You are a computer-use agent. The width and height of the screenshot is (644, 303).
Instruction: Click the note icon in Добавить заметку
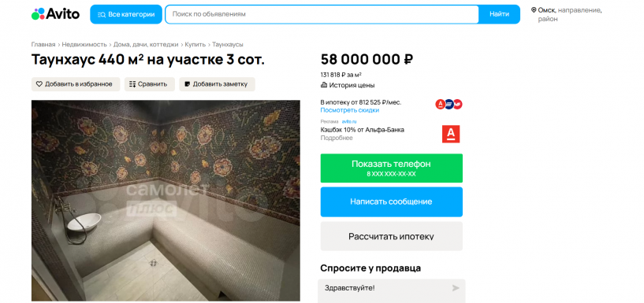point(188,84)
